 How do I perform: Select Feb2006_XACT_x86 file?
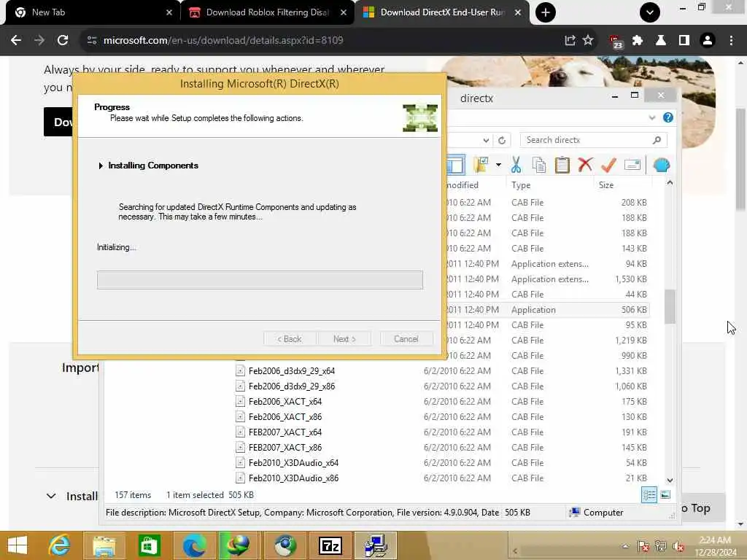(x=285, y=416)
